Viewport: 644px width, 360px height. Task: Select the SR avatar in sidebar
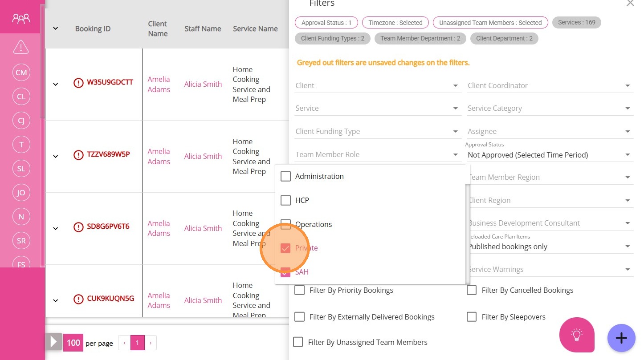[21, 241]
